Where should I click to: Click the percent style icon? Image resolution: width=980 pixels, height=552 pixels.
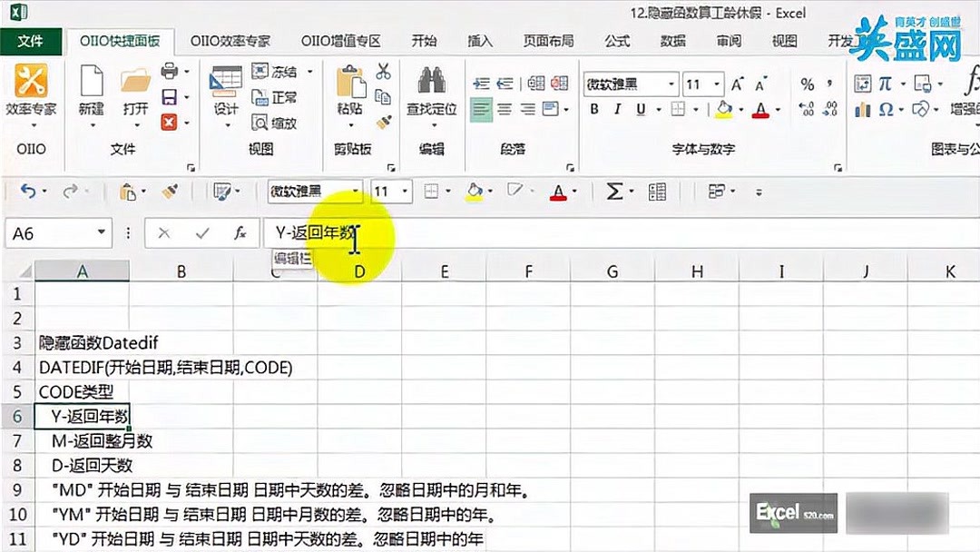pos(806,83)
